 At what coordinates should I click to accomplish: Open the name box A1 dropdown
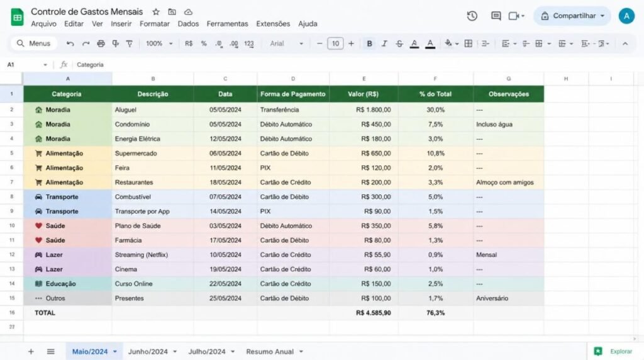click(x=45, y=65)
